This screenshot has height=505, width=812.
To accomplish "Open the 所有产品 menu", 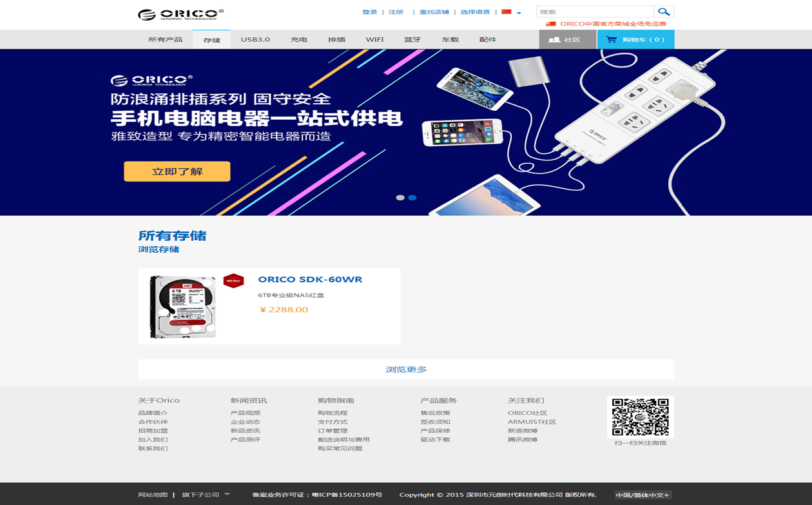I will click(x=165, y=39).
